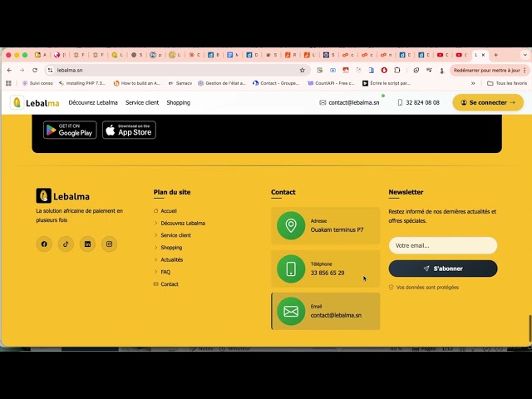The height and width of the screenshot is (399, 532).
Task: Click the S'abonner subscribe button
Action: (443, 268)
